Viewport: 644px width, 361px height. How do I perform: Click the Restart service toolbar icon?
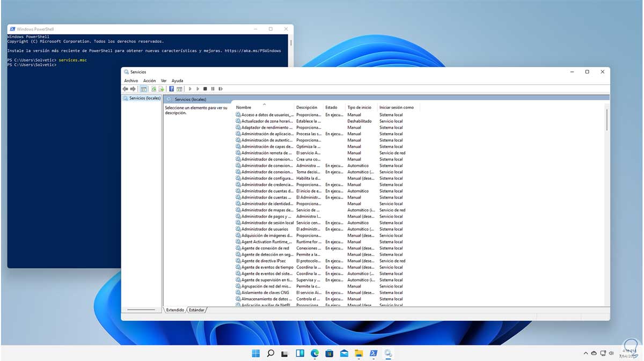point(221,89)
